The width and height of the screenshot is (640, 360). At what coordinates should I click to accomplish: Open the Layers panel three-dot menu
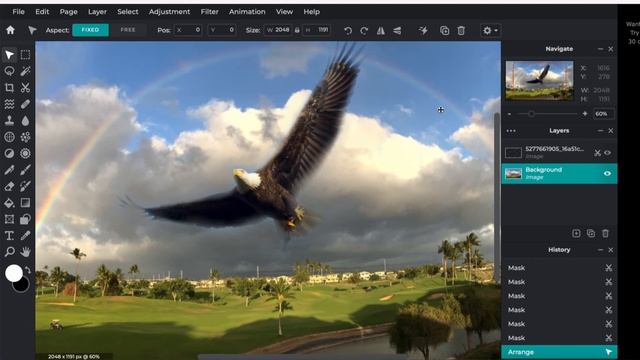click(x=511, y=131)
